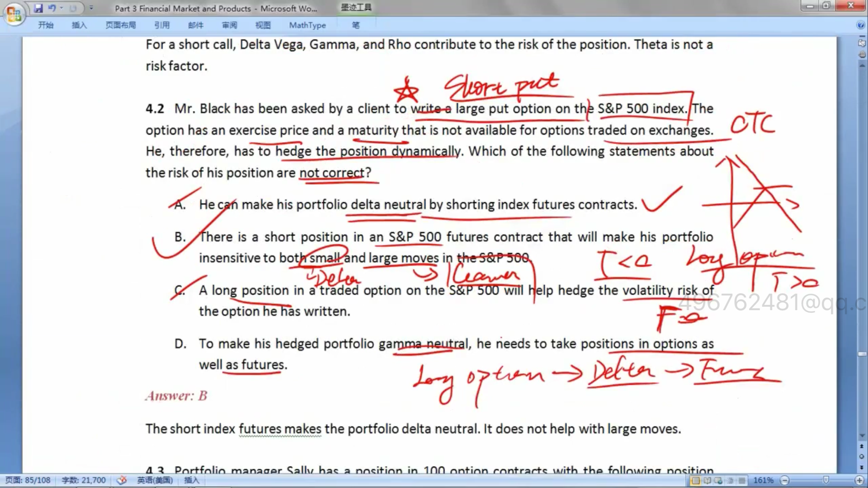The width and height of the screenshot is (868, 488).
Task: Open the 邮件 ribbon tab
Action: [x=196, y=25]
